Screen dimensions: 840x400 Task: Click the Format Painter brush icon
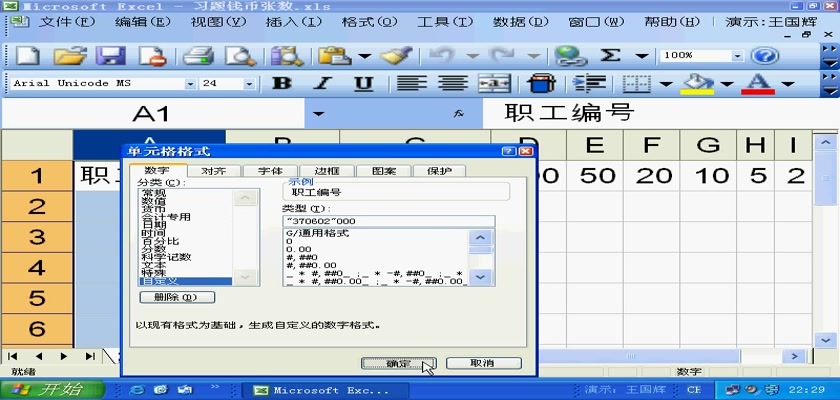[391, 56]
